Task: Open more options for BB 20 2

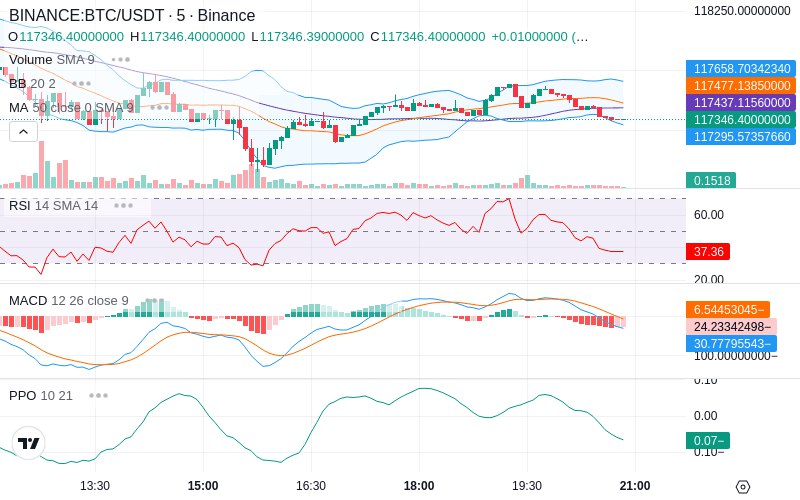Action: (82, 84)
